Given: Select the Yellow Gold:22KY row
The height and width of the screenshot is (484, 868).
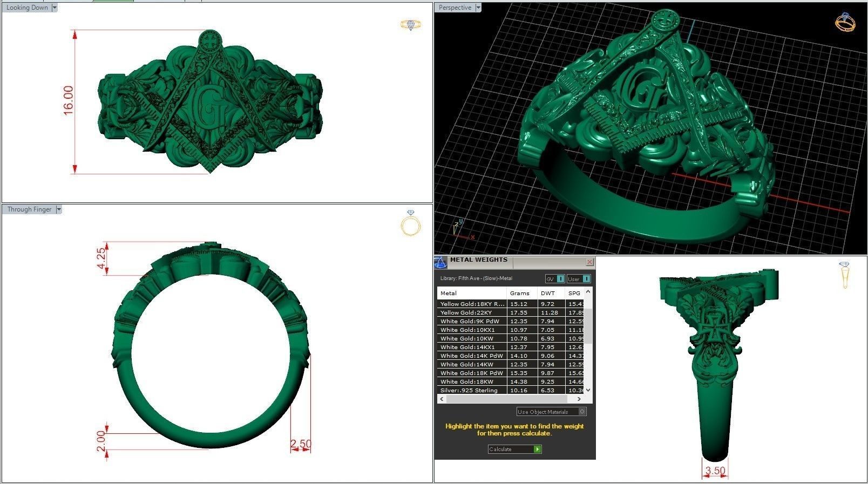Looking at the screenshot, I should point(511,312).
